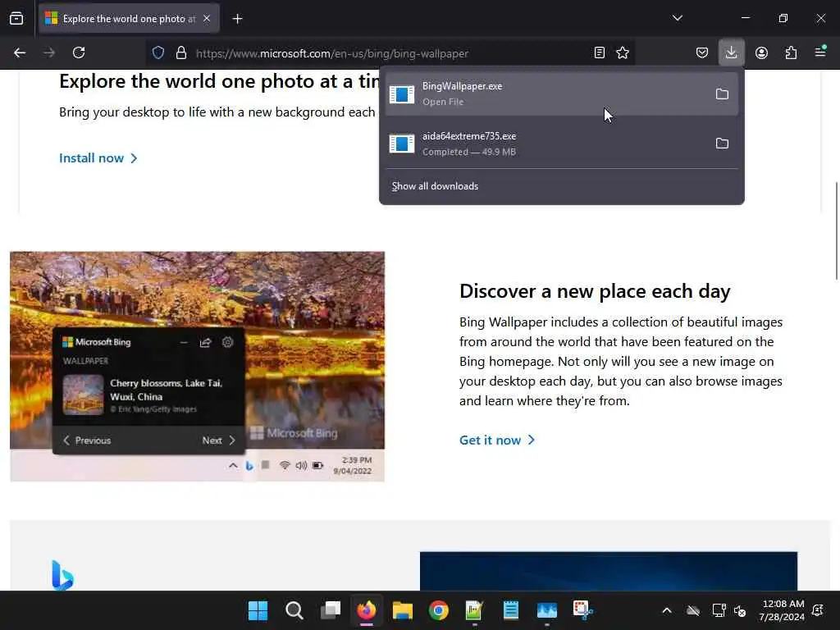This screenshot has width=840, height=630.
Task: Open Windows Start menu
Action: (x=258, y=610)
